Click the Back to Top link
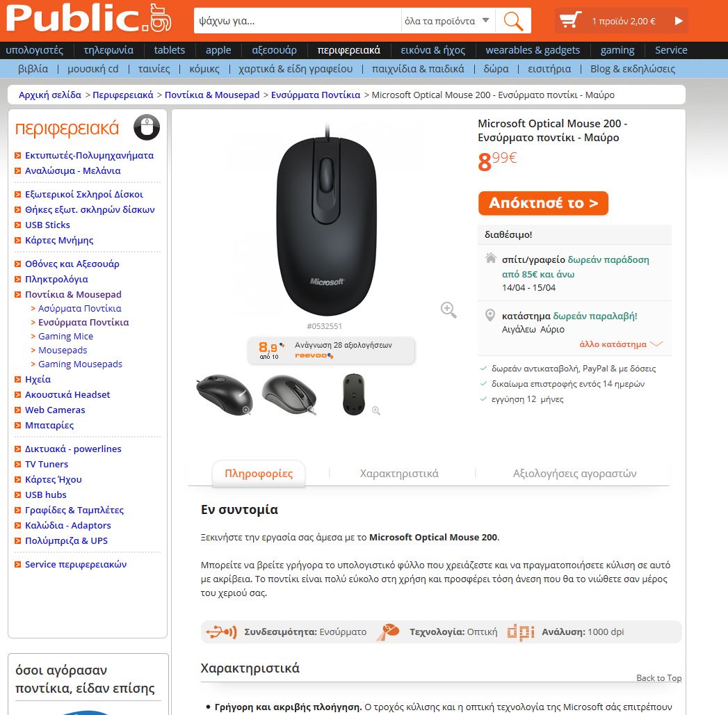This screenshot has height=715, width=728. tap(659, 678)
